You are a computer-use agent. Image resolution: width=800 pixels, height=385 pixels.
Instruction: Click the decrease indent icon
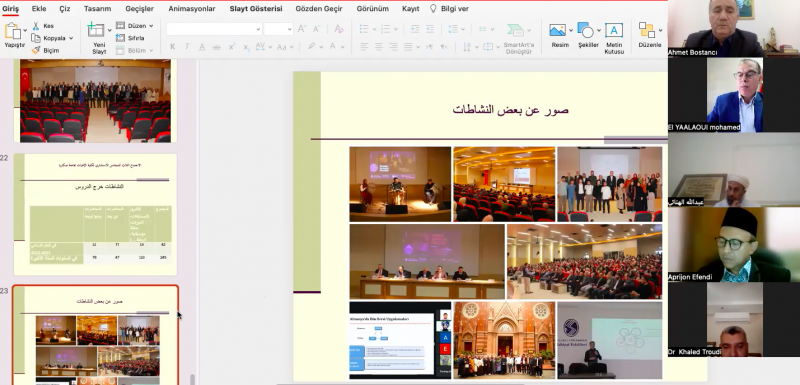click(x=415, y=29)
